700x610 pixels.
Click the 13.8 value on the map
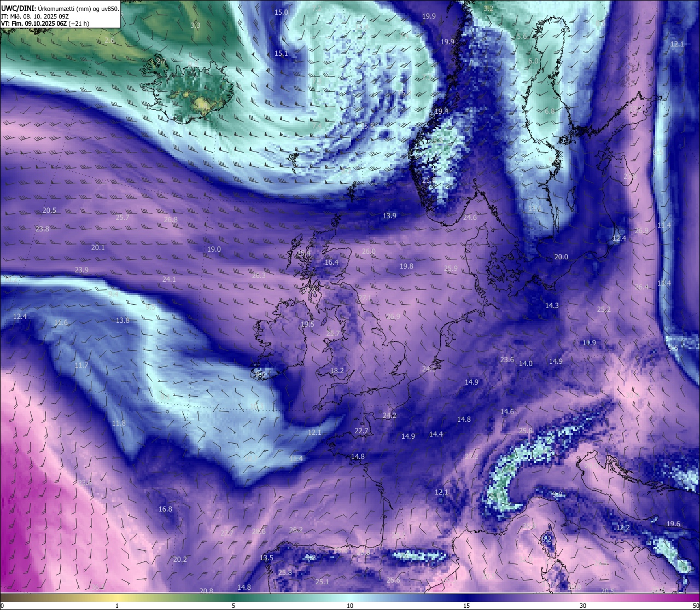pyautogui.click(x=122, y=320)
